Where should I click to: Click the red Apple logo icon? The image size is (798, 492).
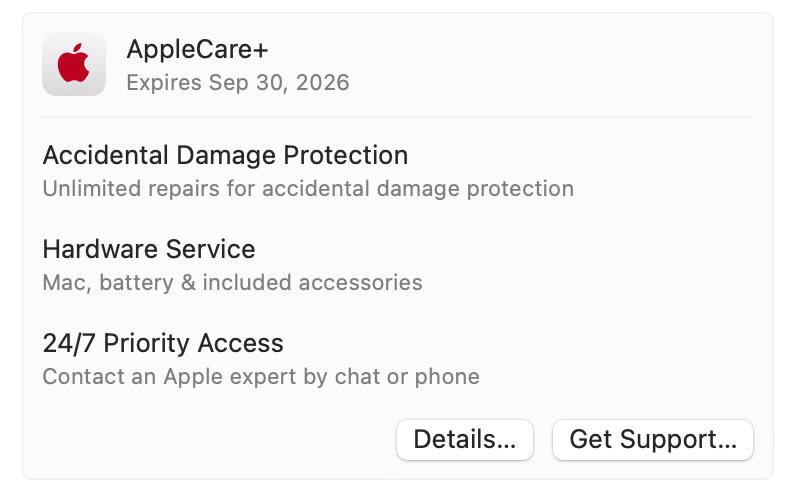click(x=74, y=64)
